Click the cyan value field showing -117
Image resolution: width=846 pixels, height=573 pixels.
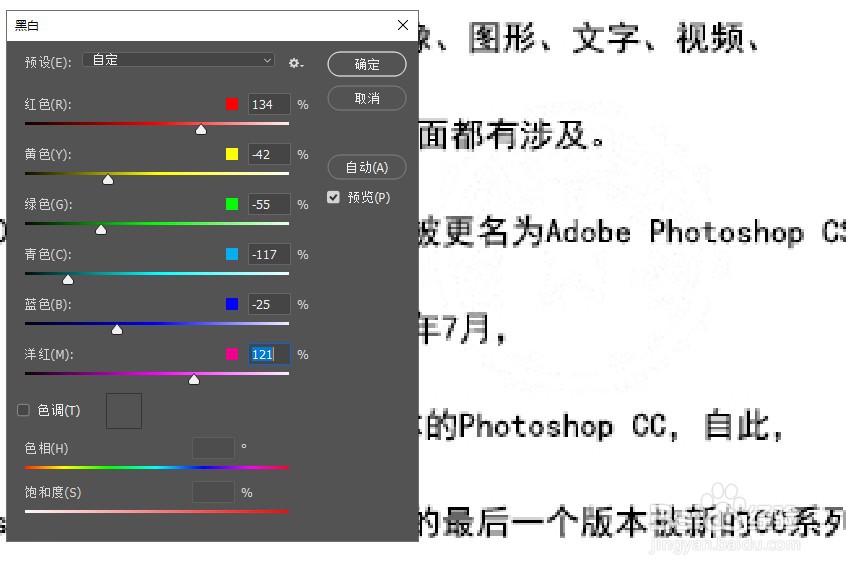coord(269,254)
